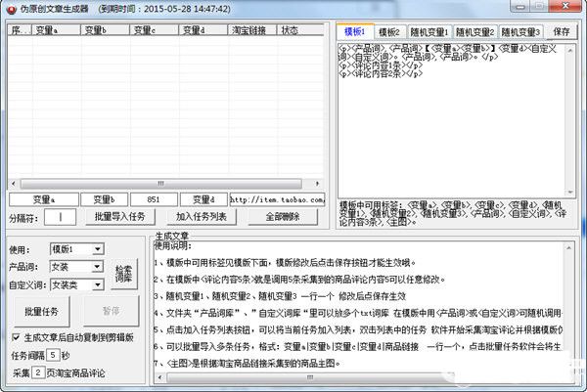587x392 pixels.
Task: Click 生成文章 horizontal scrollbar thumb
Action: pyautogui.click(x=311, y=377)
